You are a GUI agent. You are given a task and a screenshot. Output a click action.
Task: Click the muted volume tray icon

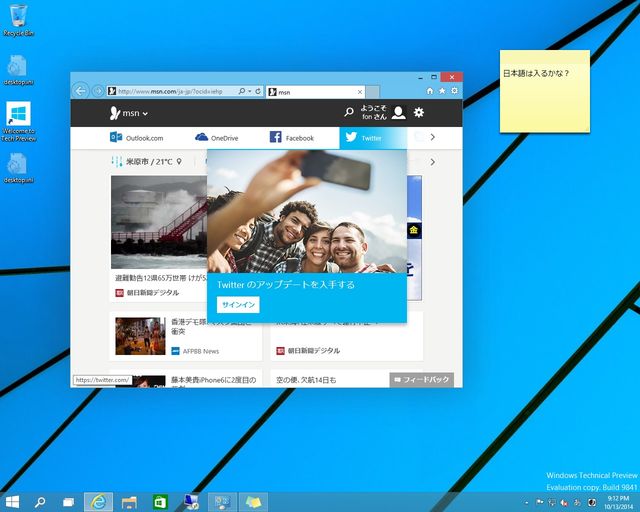564,503
